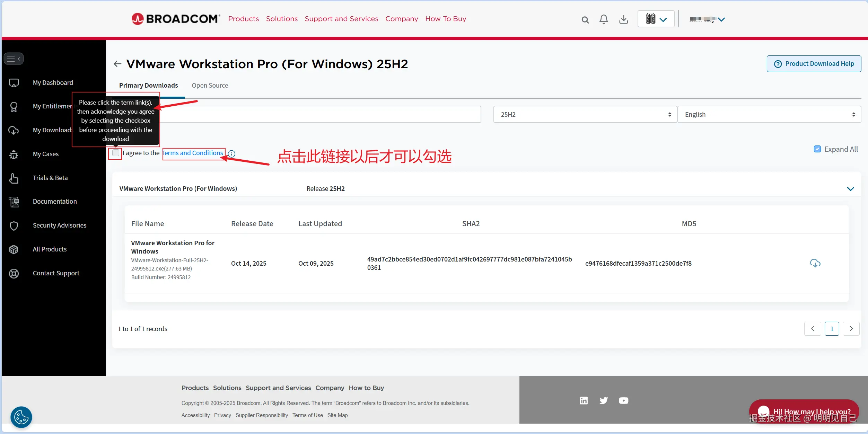
Task: Uncheck the Expand All checkbox
Action: tap(817, 149)
